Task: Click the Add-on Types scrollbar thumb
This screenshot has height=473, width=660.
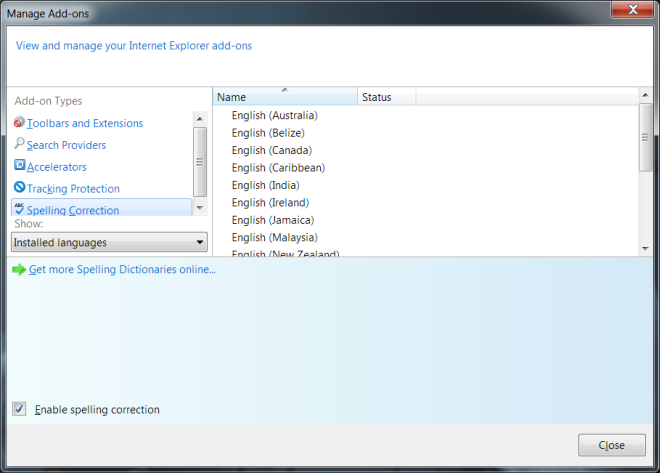Action: point(200,162)
